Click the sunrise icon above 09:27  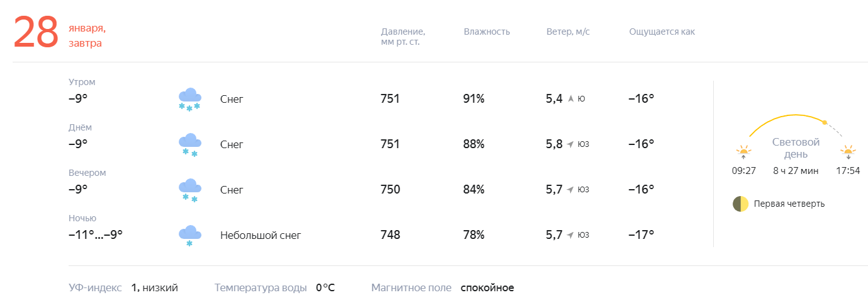[x=744, y=153]
